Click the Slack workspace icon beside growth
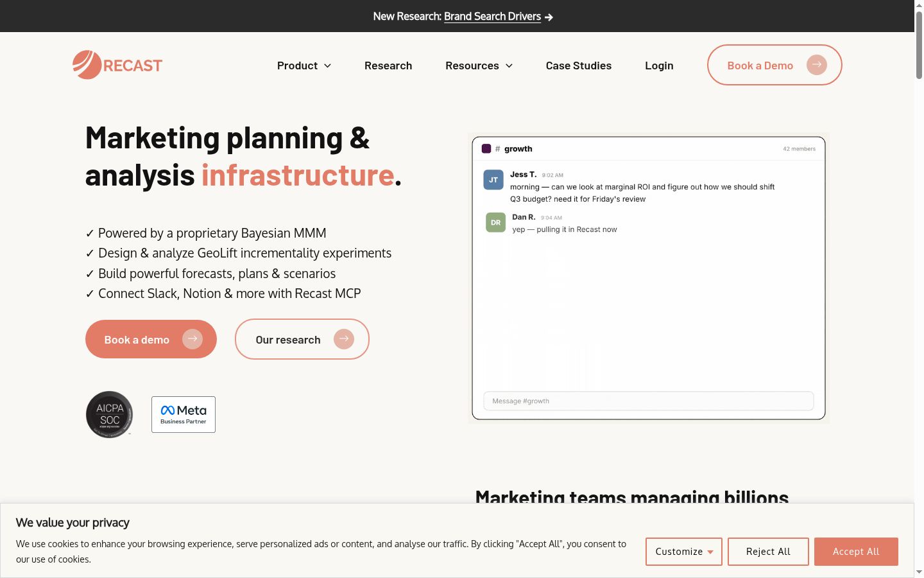Screen dimensions: 924x578 tap(486, 148)
